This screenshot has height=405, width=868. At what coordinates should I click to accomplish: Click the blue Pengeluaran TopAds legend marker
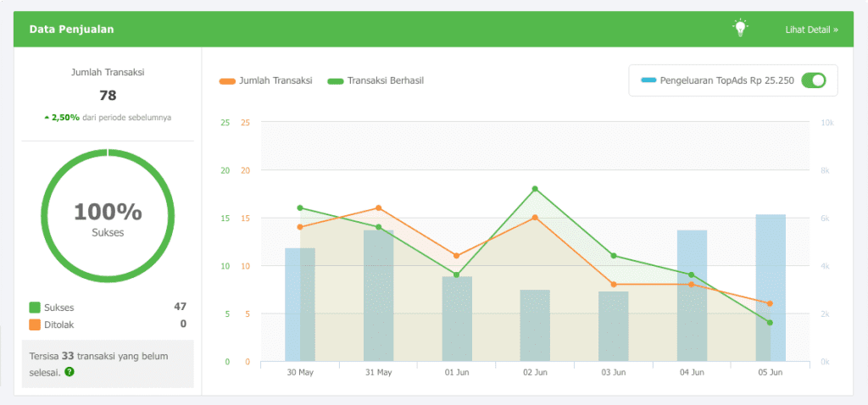[648, 80]
